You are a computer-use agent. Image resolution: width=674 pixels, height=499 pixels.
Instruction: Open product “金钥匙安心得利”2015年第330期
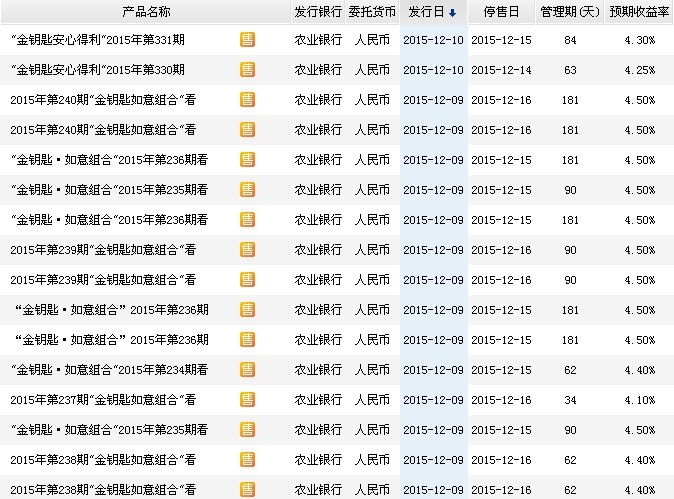(x=98, y=70)
